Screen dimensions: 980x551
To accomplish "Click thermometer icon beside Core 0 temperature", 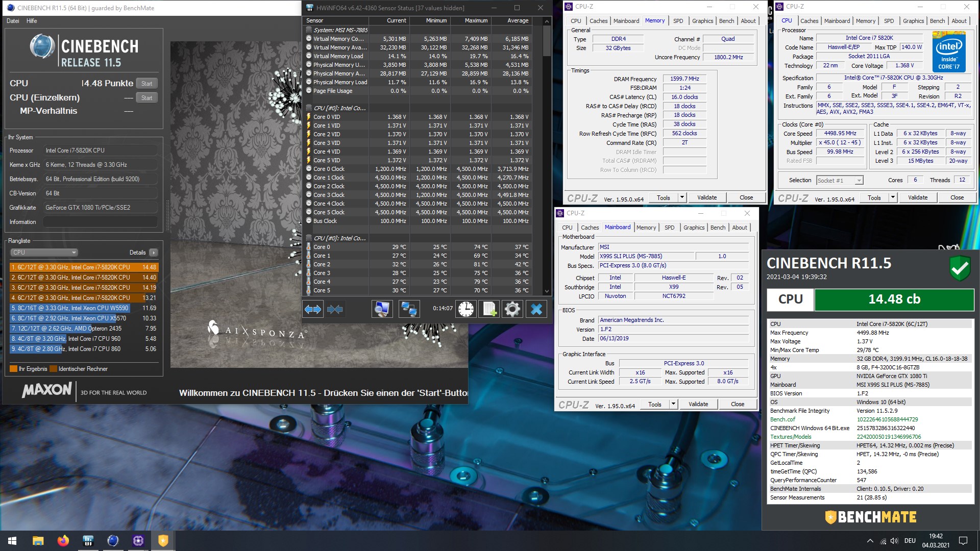I will click(x=308, y=247).
